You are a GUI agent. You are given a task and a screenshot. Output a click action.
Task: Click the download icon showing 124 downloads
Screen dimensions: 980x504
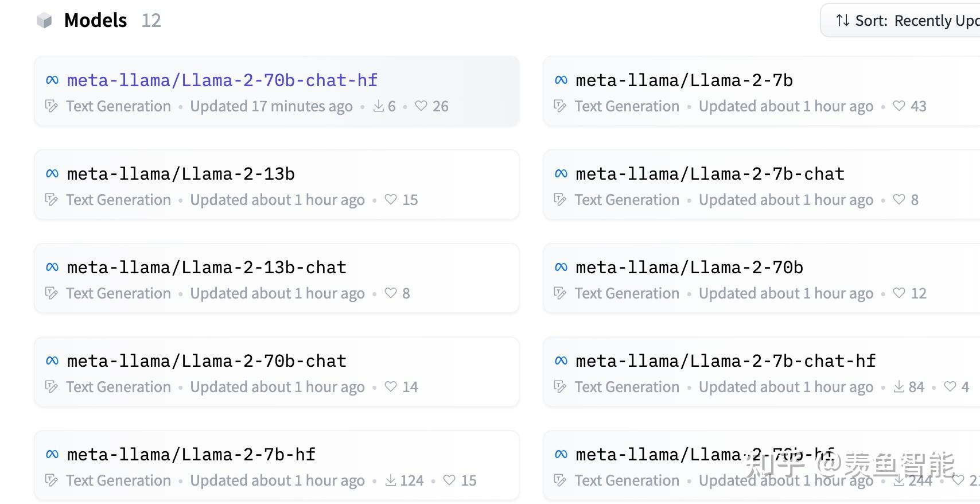click(x=391, y=480)
